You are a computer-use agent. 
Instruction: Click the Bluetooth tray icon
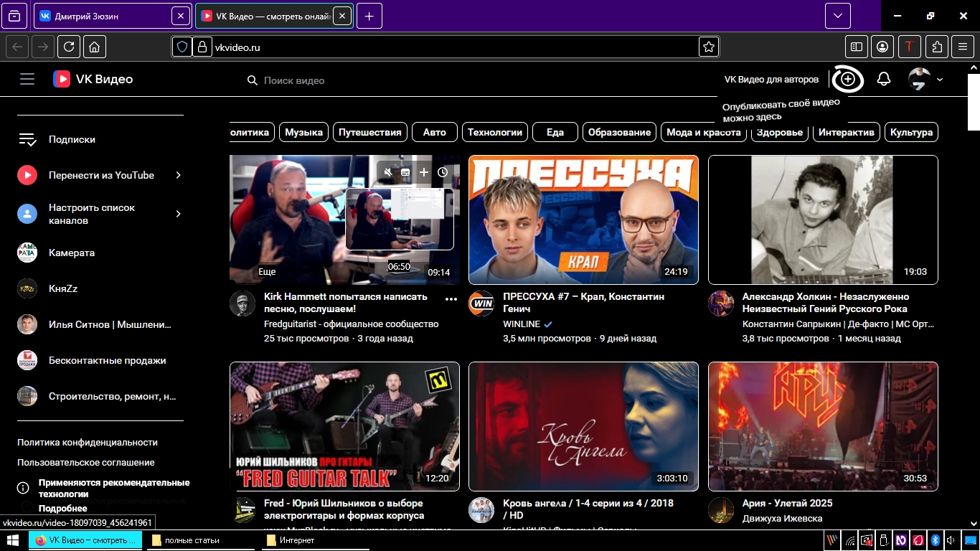click(935, 540)
